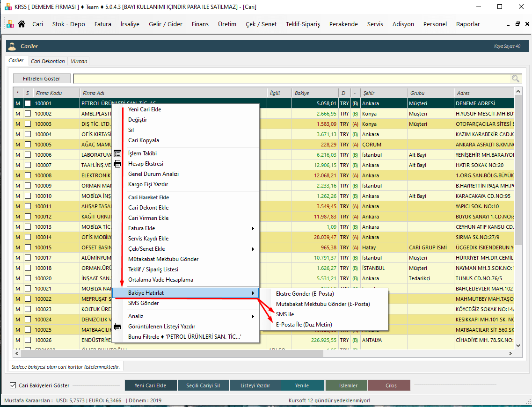Click the 226.925,55 balance cell
Viewport: 532px width, 407px height.
point(315,340)
